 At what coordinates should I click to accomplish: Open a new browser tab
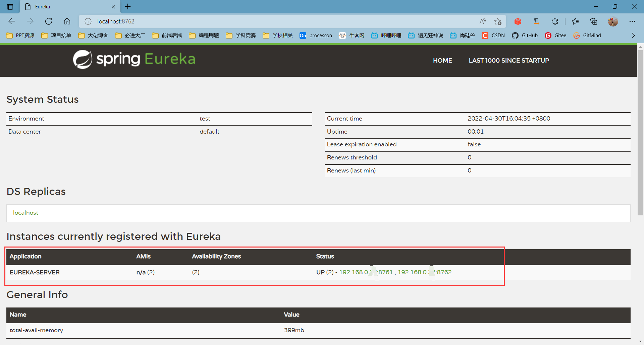(x=128, y=7)
